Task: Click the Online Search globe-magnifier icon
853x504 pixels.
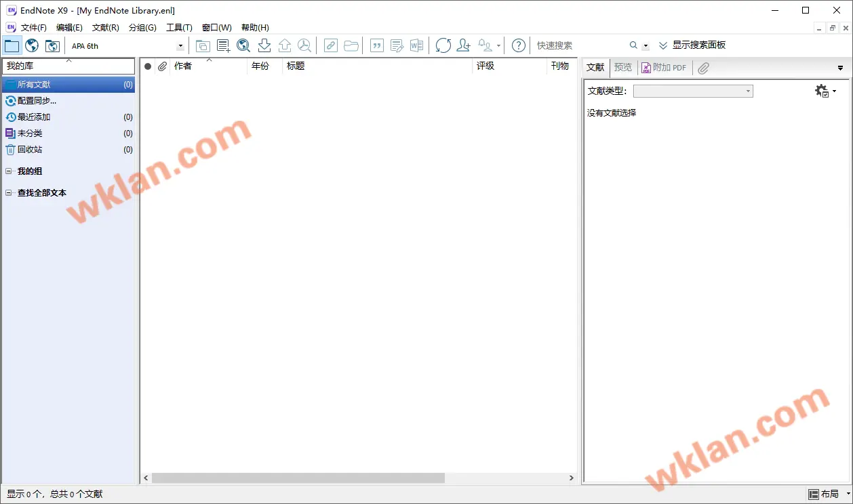Action: click(x=243, y=45)
